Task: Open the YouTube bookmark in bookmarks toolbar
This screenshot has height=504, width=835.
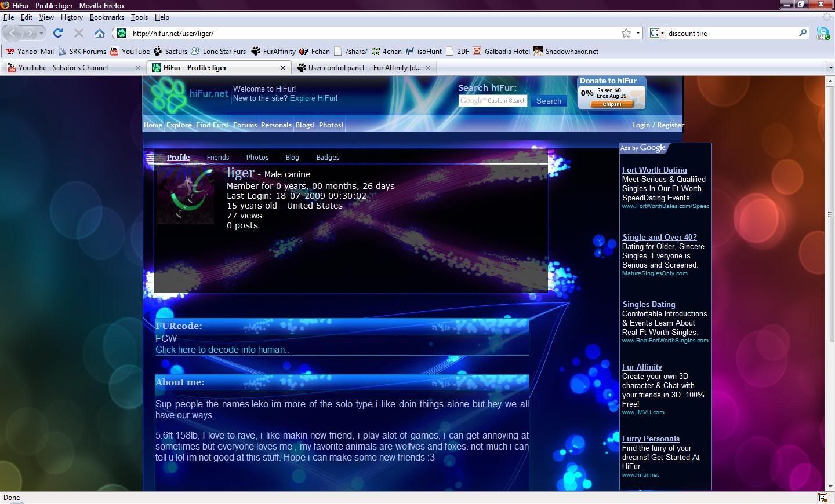Action: (x=130, y=51)
